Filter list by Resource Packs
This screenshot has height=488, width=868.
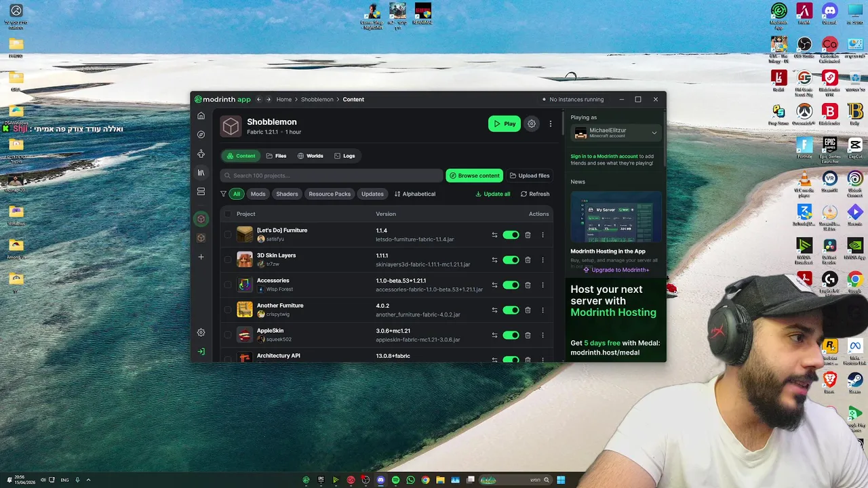coord(330,194)
